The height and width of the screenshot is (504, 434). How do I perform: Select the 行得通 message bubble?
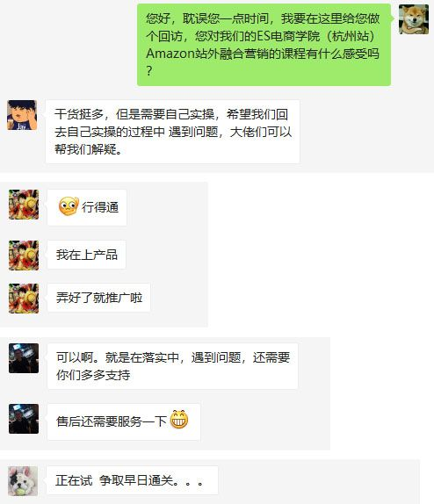(x=87, y=207)
